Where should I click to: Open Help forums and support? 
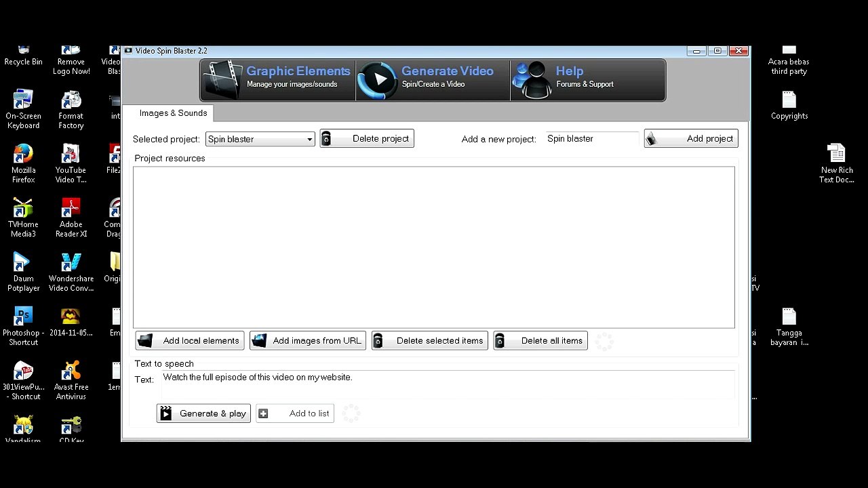point(588,80)
